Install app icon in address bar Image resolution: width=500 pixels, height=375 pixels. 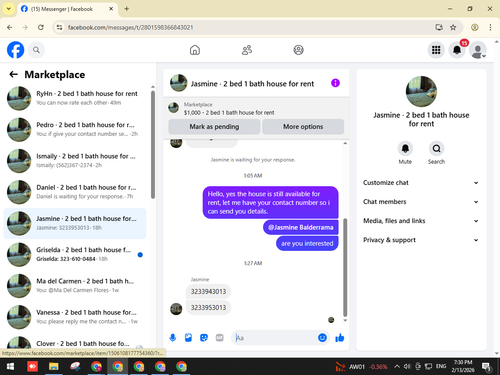click(x=439, y=27)
